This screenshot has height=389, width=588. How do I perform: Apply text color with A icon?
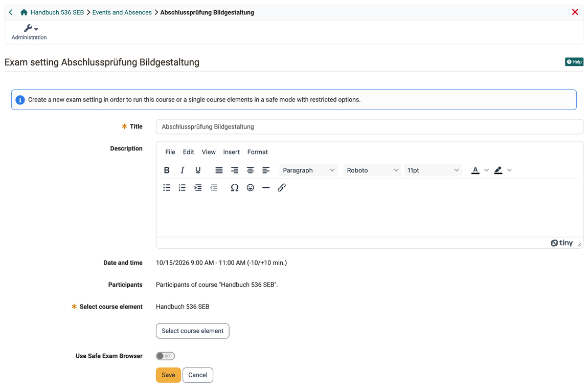pos(476,170)
